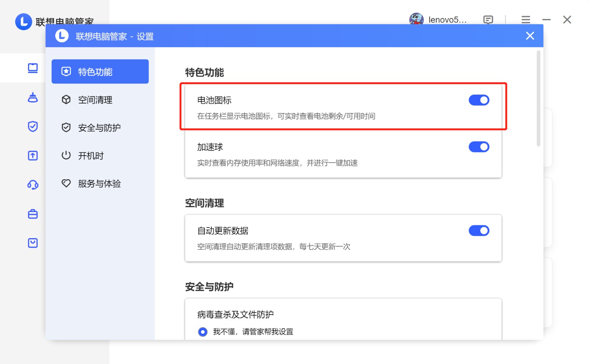The image size is (589, 364).
Task: Click the 电池图标 label
Action: tap(214, 100)
